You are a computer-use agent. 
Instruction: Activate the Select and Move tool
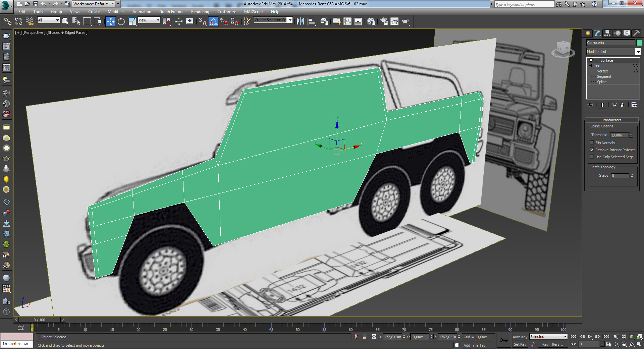110,21
